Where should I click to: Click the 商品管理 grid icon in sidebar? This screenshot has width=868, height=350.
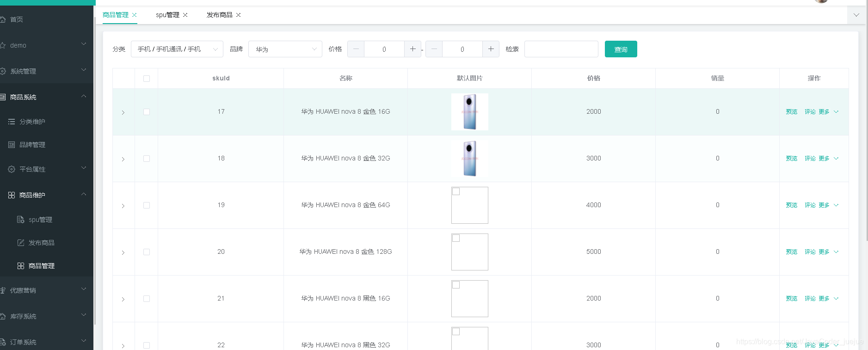coord(20,266)
